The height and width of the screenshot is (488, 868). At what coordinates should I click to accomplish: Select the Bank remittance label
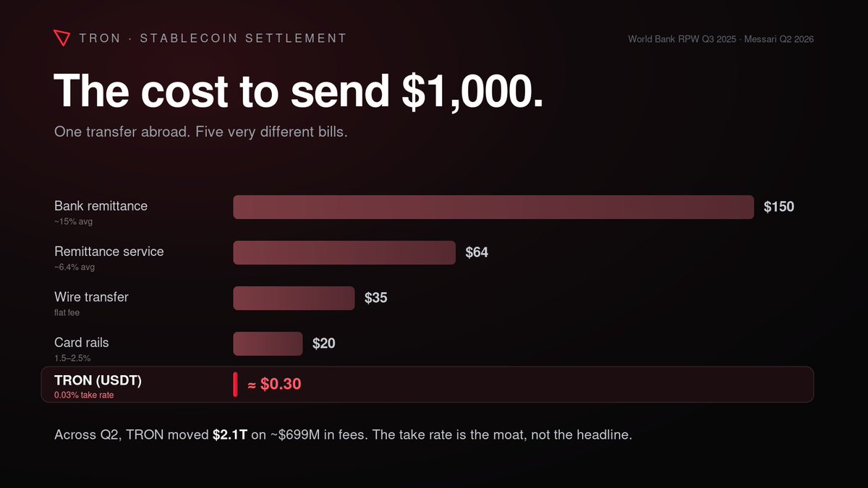click(101, 206)
